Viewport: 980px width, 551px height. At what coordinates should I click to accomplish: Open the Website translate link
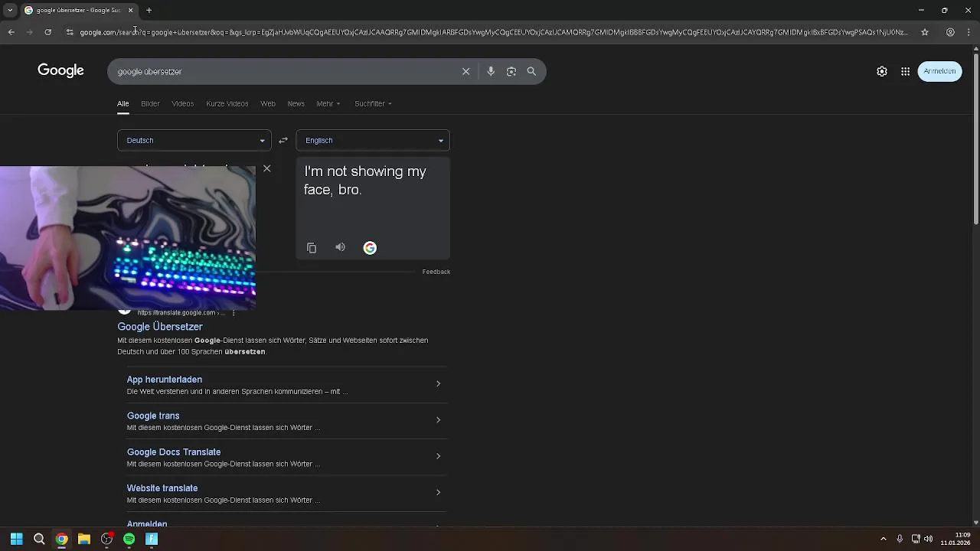162,488
